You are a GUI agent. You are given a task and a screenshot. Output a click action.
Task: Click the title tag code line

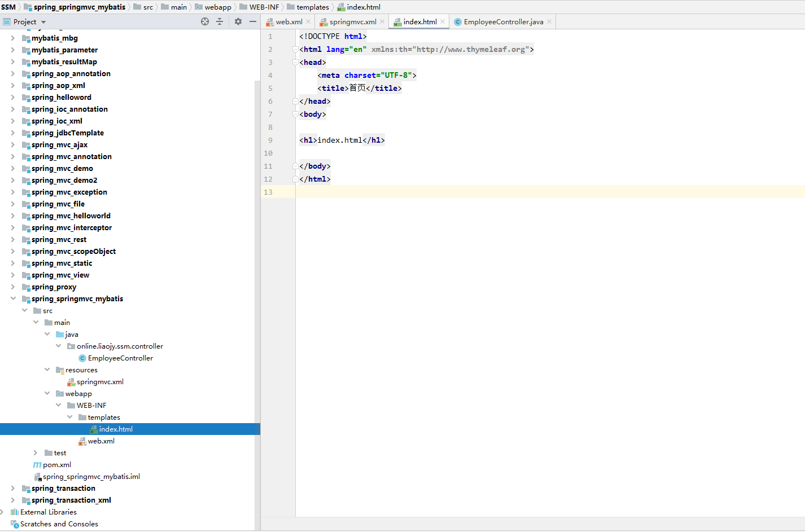(x=360, y=88)
